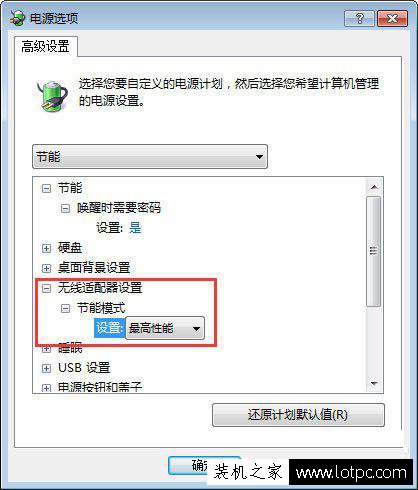Click the help question mark button
This screenshot has width=418, height=490.
pyautogui.click(x=359, y=18)
